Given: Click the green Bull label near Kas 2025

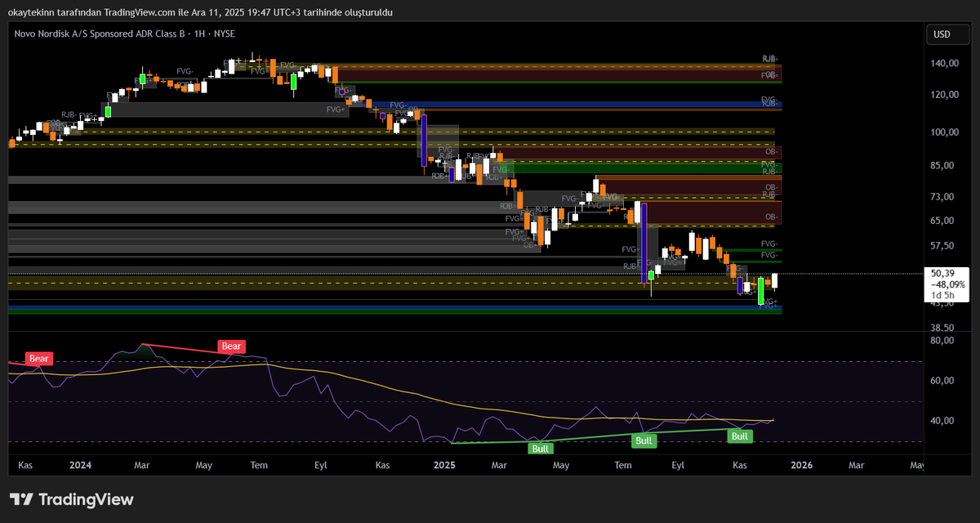Looking at the screenshot, I should point(740,436).
